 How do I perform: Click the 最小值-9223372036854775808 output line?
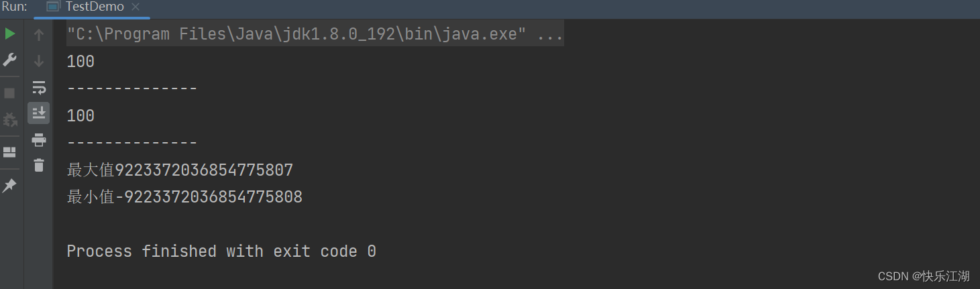(184, 197)
